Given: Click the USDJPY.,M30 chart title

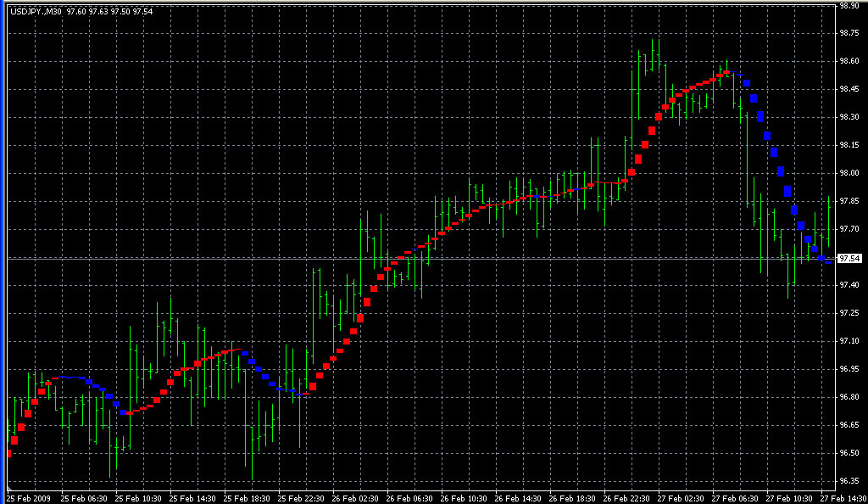Looking at the screenshot, I should [x=36, y=11].
